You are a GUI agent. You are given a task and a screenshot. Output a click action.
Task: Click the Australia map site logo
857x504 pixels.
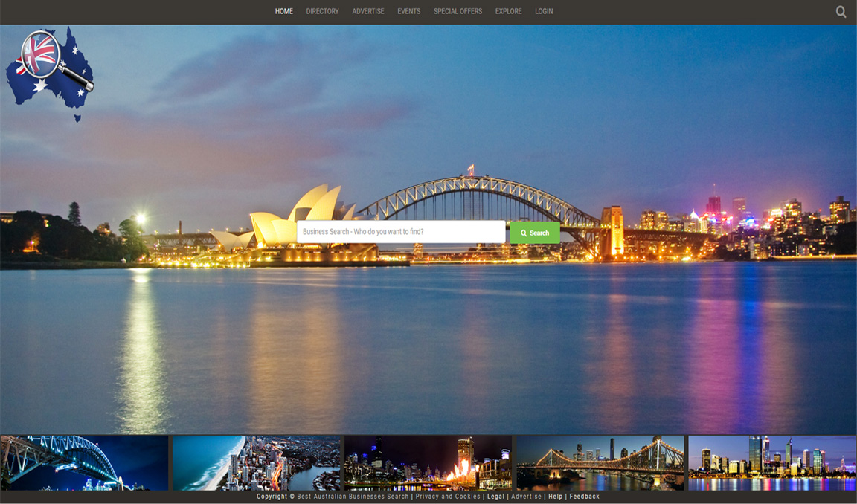51,71
